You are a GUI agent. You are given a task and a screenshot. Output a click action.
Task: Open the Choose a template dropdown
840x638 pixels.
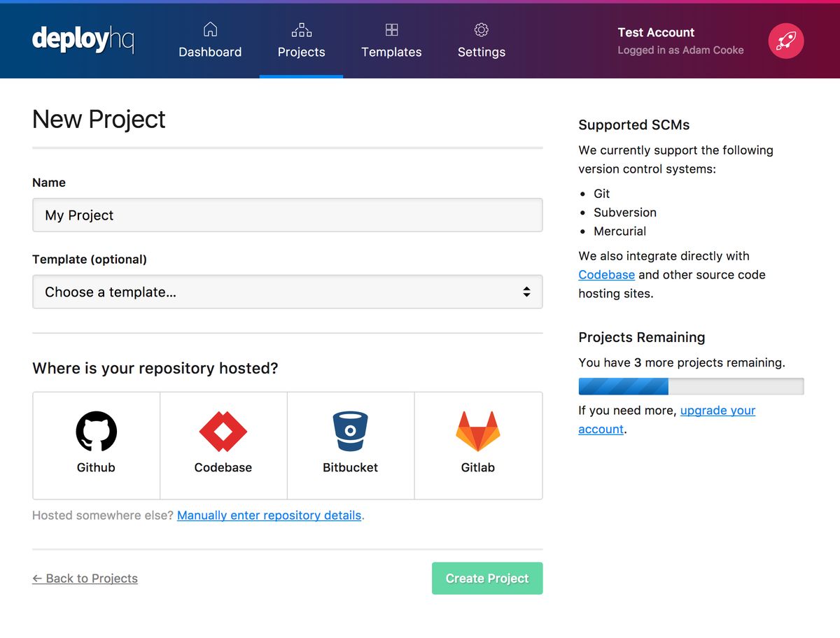(287, 292)
